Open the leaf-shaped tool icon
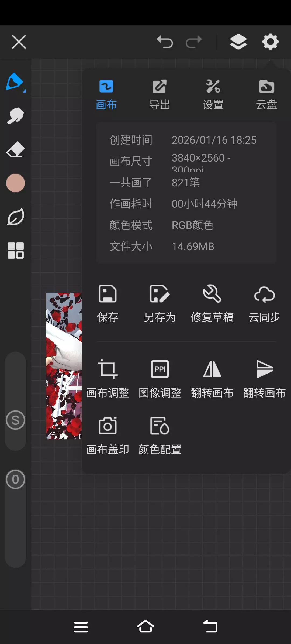Screen dimensions: 291x644 pyautogui.click(x=15, y=217)
